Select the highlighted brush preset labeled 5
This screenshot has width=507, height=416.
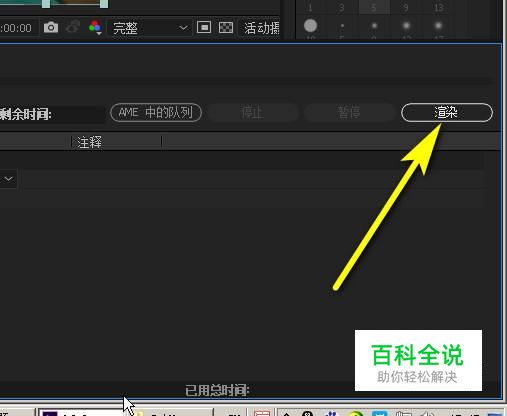(x=374, y=7)
